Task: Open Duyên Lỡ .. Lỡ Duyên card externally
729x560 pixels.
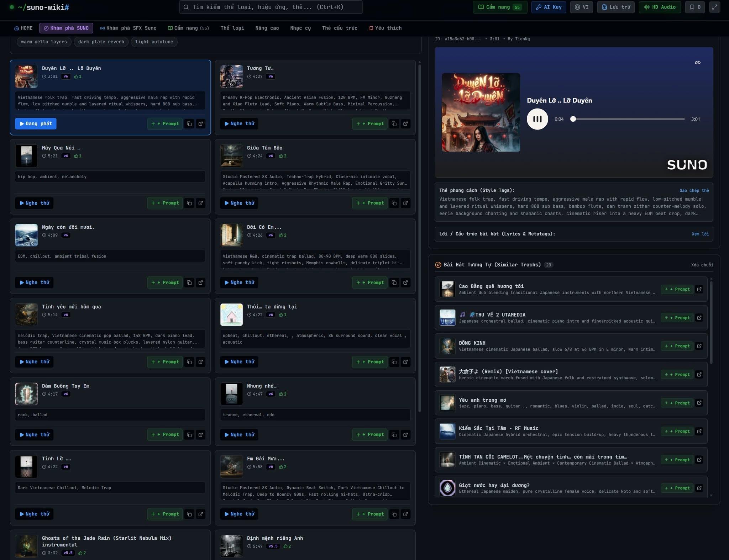Action: click(x=201, y=124)
